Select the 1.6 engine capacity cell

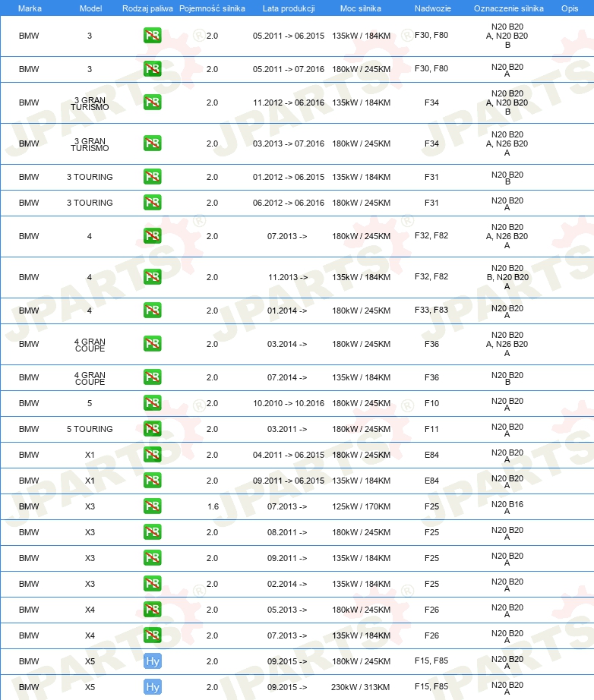pos(213,506)
